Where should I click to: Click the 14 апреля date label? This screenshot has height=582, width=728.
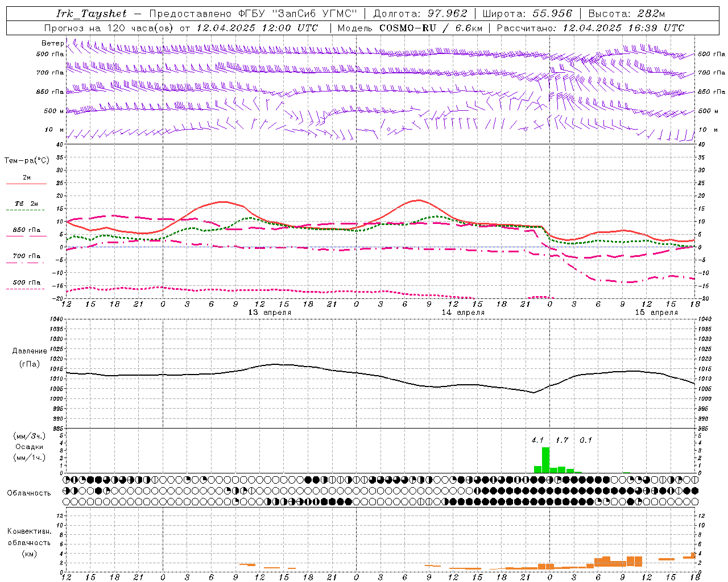click(x=463, y=313)
